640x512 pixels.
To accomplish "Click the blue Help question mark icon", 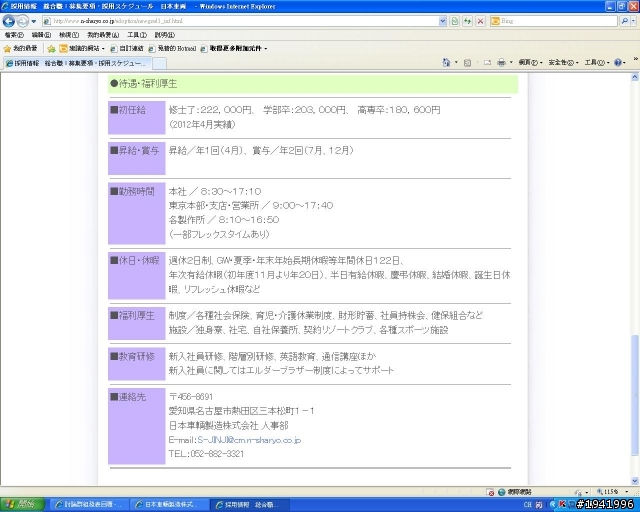I will coord(618,62).
